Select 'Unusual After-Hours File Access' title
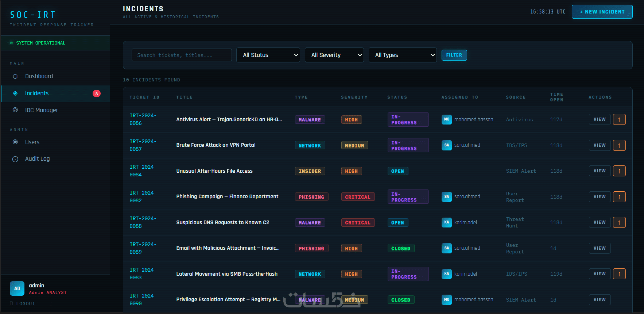The image size is (644, 314). tap(214, 171)
